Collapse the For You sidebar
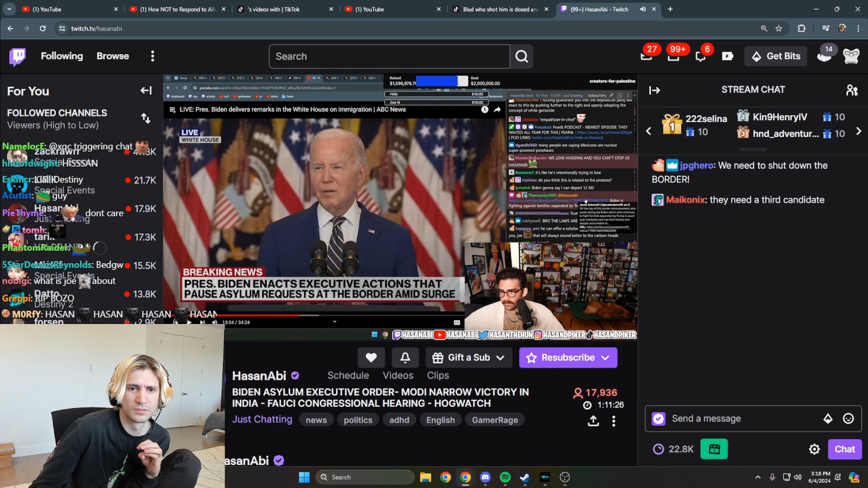Screen dimensions: 868x488 (x=146, y=90)
